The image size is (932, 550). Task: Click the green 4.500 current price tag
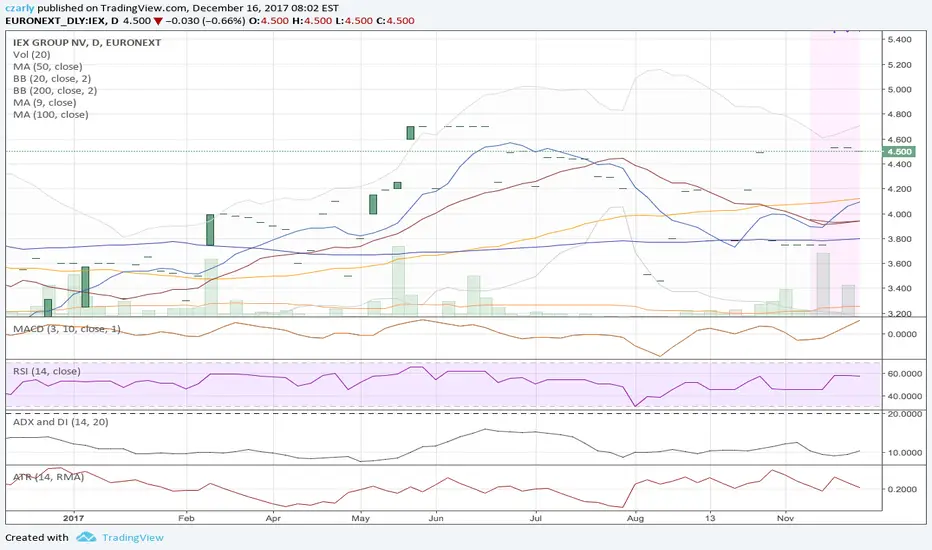coord(899,152)
